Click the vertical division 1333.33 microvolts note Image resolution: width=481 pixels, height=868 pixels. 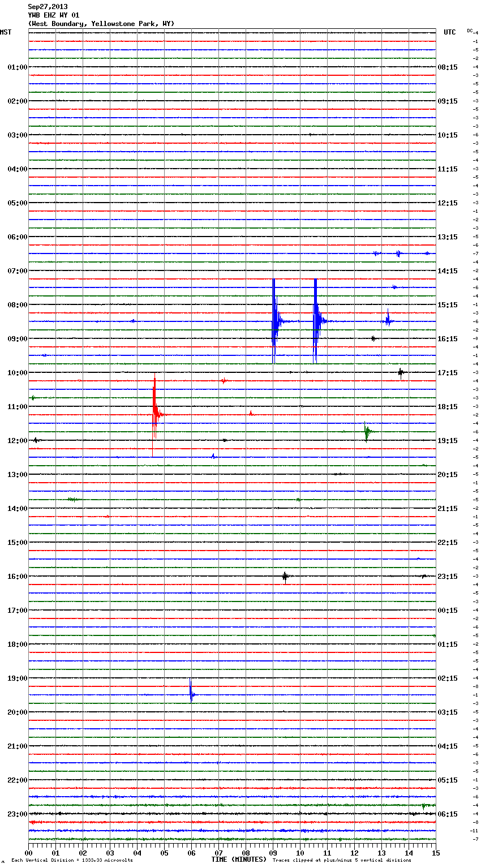click(72, 861)
